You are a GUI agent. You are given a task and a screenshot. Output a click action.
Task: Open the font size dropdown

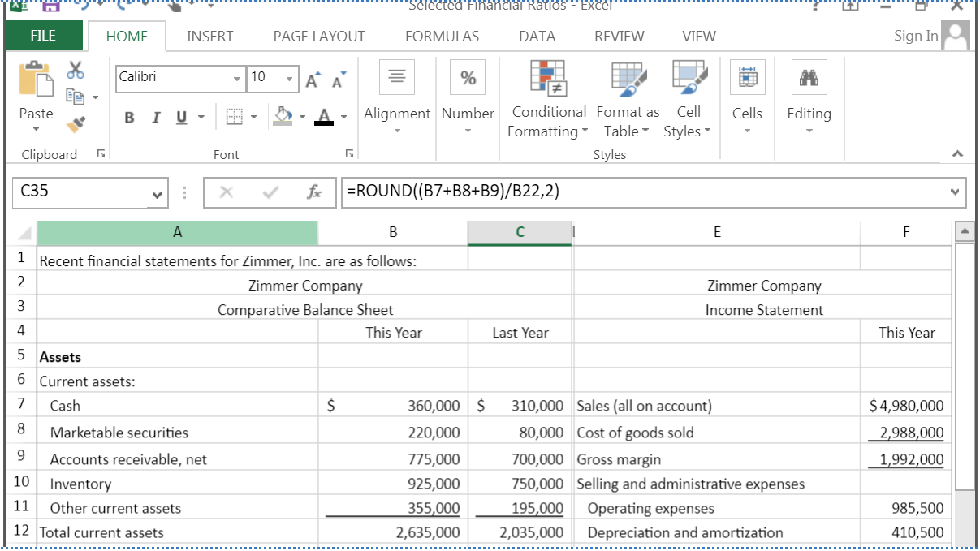pos(290,78)
